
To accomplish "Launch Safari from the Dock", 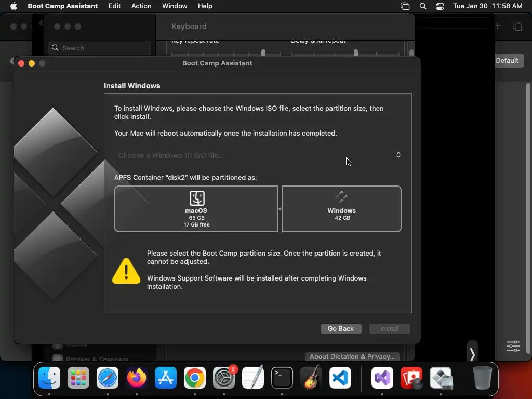I will (108, 378).
